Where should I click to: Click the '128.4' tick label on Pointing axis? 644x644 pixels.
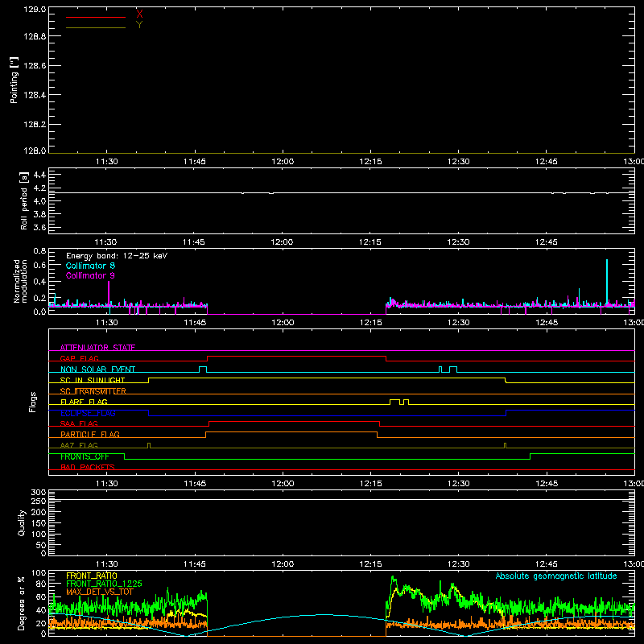tap(35, 95)
